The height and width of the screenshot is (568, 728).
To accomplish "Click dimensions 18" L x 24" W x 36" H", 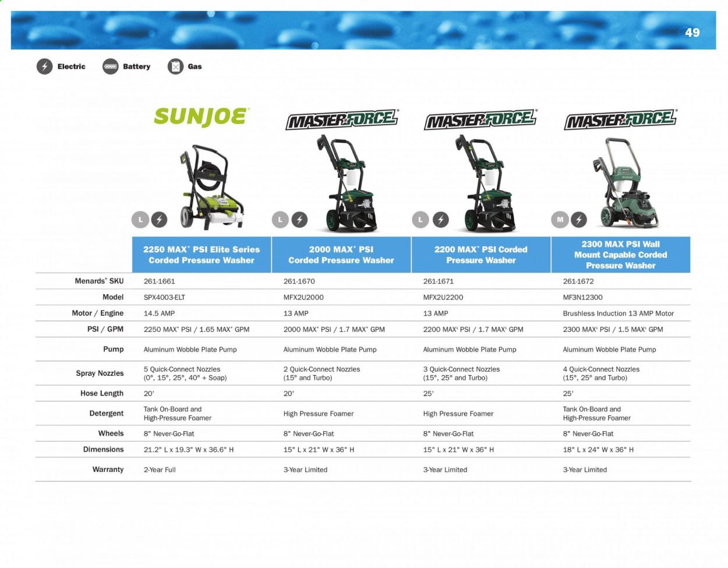I will 598,450.
